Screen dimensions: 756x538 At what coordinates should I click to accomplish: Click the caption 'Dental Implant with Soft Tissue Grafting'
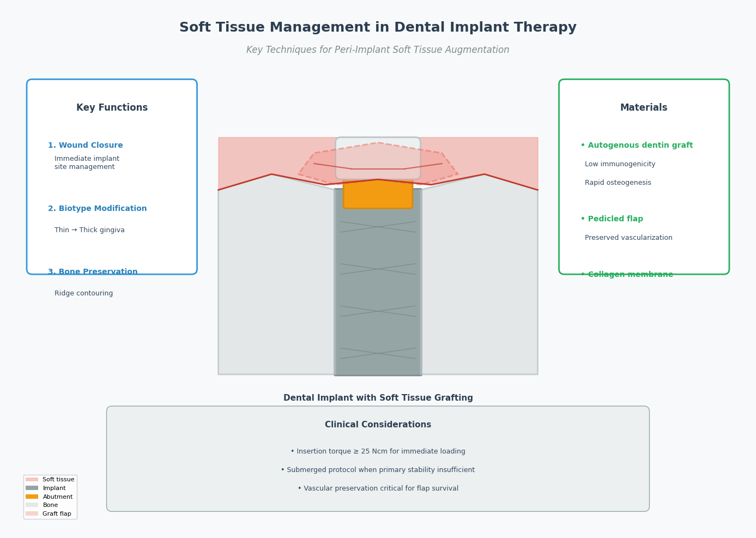pos(378,398)
